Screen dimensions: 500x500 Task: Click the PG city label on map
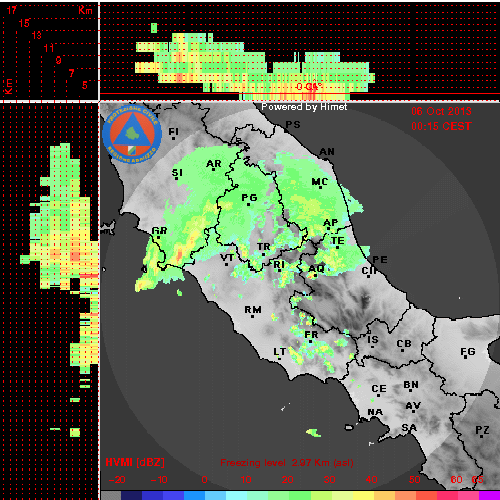(x=249, y=198)
